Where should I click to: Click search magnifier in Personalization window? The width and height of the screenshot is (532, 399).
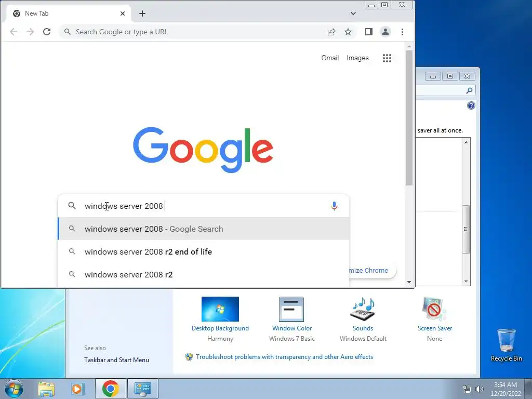pyautogui.click(x=469, y=90)
